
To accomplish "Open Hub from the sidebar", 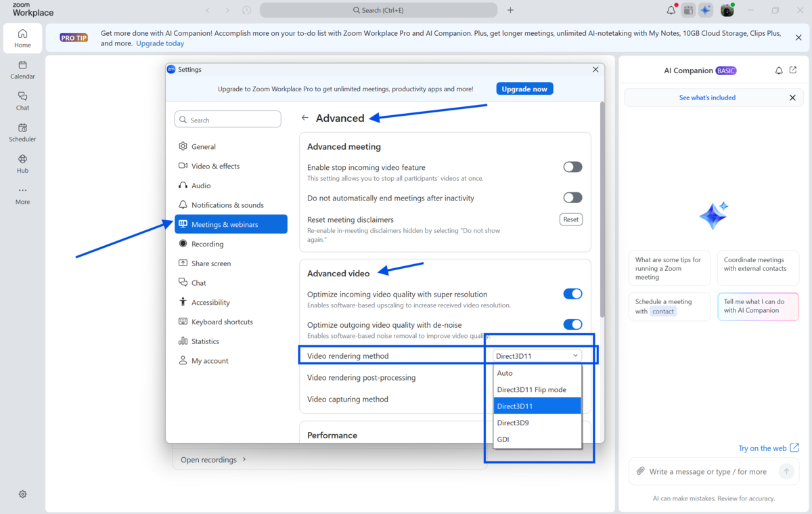I will tap(22, 163).
